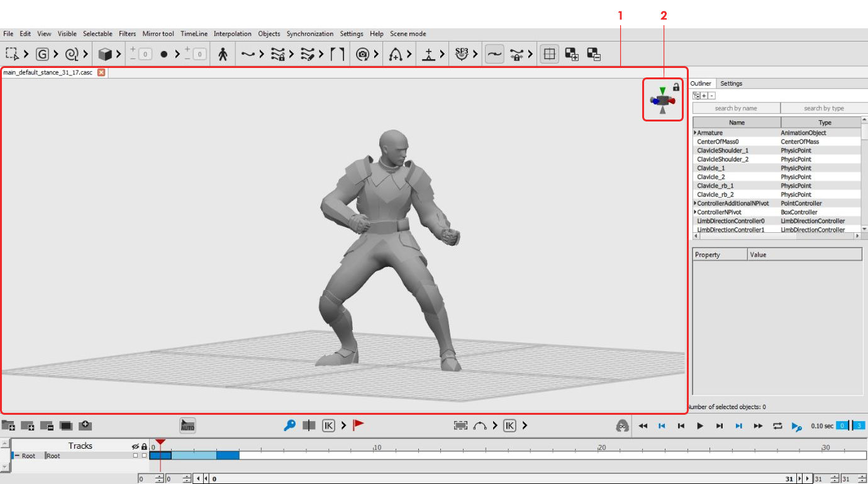This screenshot has height=484, width=868.
Task: Click the add folder track icon
Action: 8,425
